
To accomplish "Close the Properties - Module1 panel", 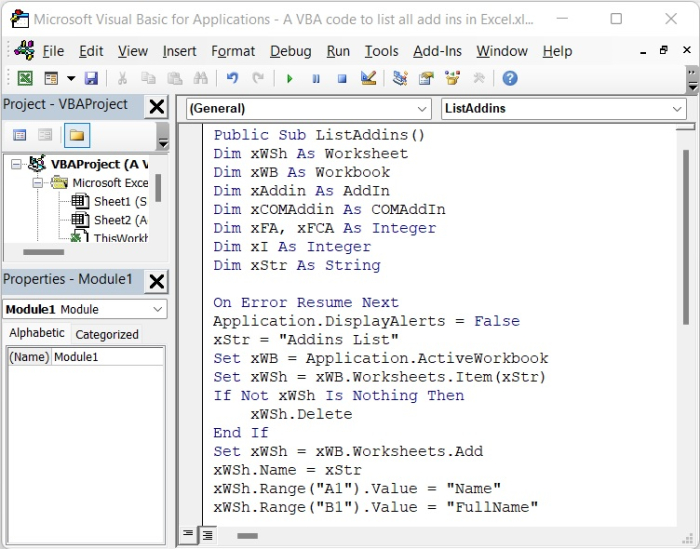I will (x=156, y=282).
